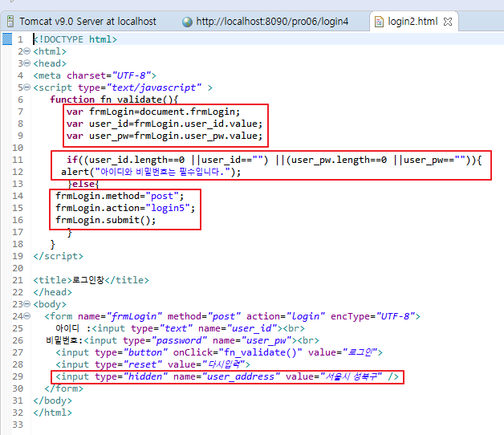Screen dimensions: 504x435
Task: Click 'function fn_validate(){' on line 6
Action: [x=114, y=100]
